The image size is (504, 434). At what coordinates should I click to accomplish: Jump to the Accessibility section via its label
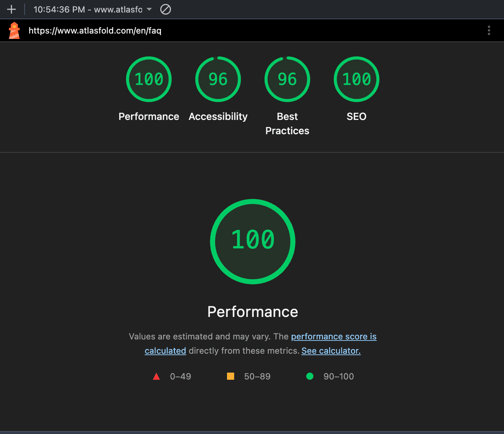[x=218, y=116]
